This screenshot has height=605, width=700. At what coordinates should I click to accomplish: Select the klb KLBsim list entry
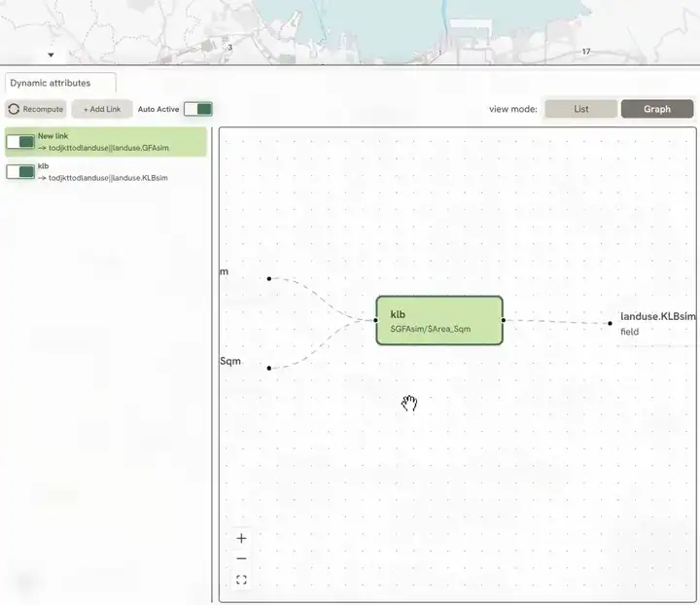tap(106, 172)
